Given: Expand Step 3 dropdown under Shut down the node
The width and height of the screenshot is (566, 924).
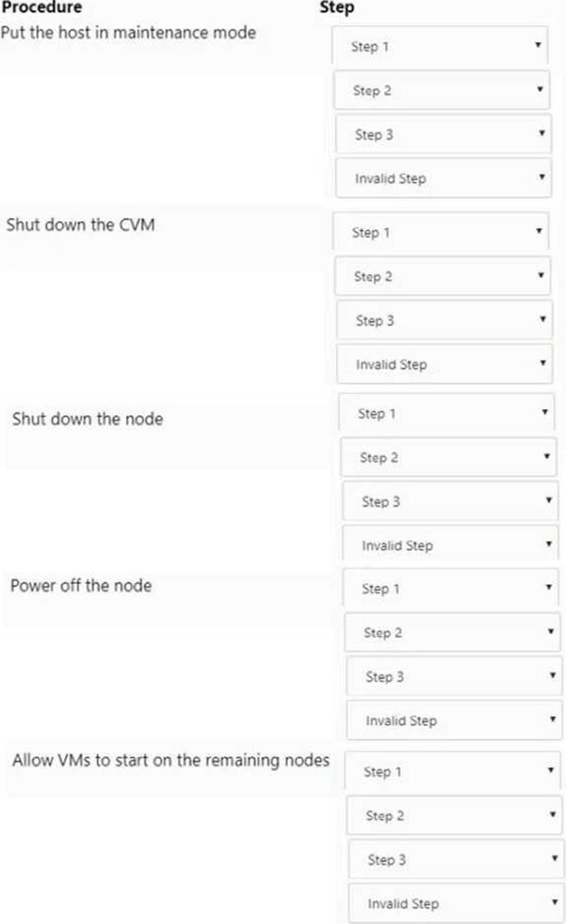Looking at the screenshot, I should [x=450, y=502].
